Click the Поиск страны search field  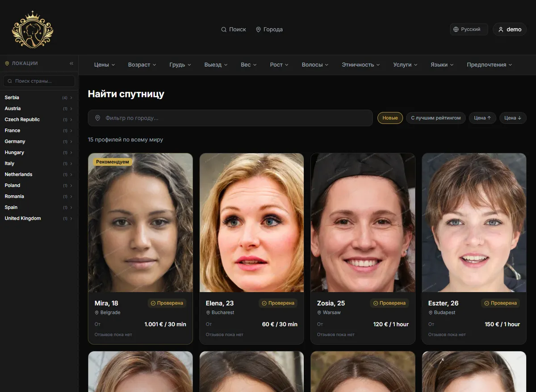(x=39, y=81)
